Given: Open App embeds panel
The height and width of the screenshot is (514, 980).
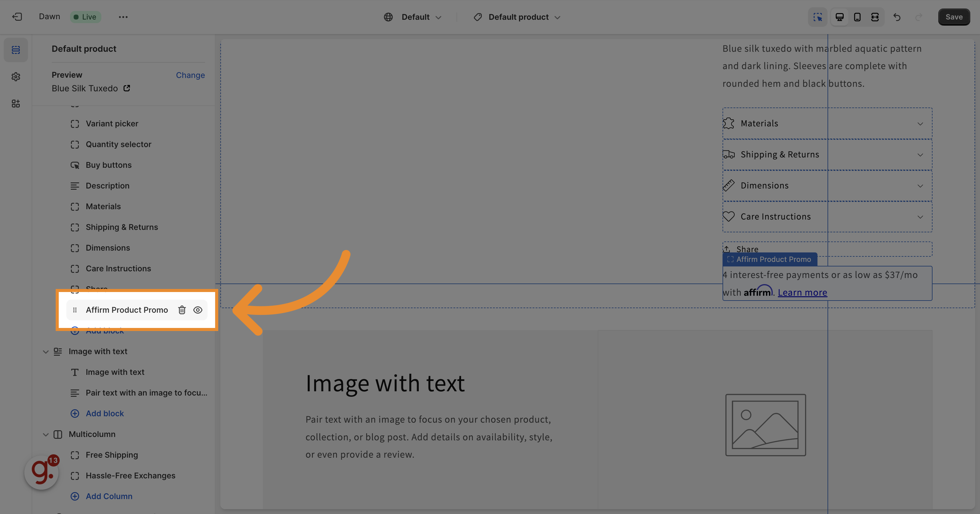Looking at the screenshot, I should point(16,104).
